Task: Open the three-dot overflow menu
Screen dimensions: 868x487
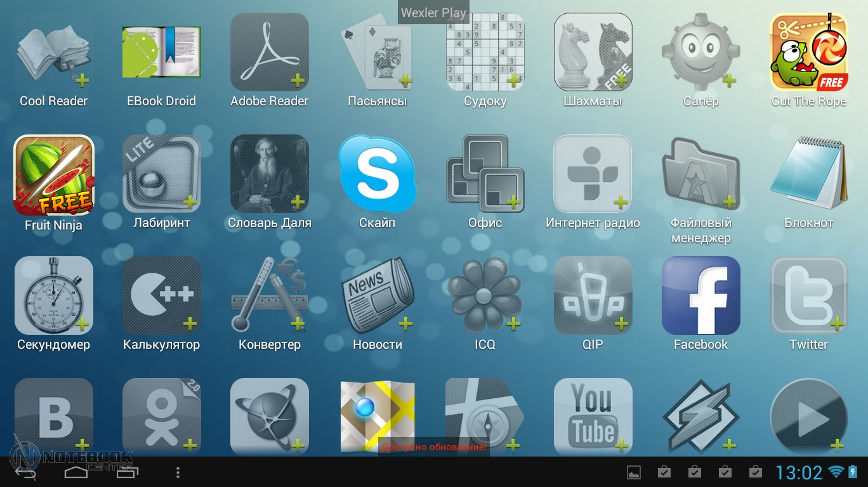Action: tap(178, 472)
